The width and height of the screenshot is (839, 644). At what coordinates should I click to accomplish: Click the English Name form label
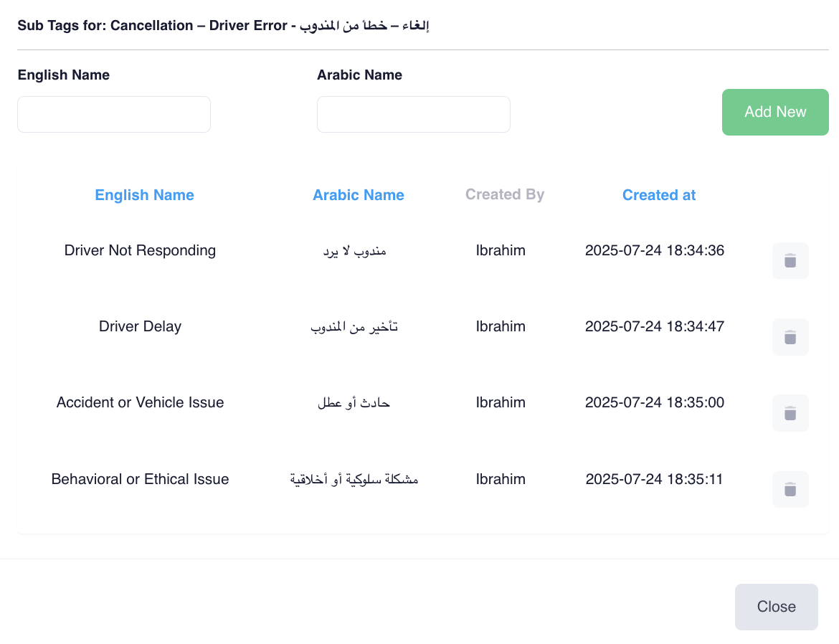click(64, 75)
